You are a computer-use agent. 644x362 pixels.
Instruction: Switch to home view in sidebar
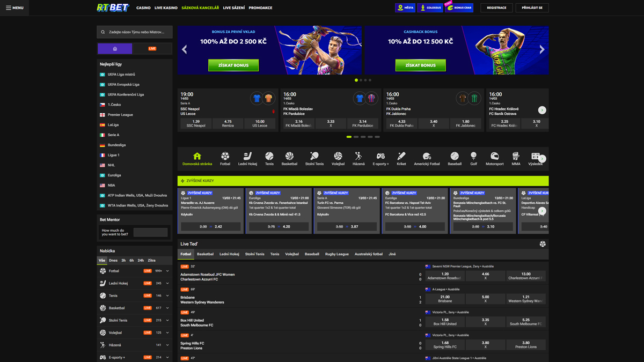coord(115,49)
